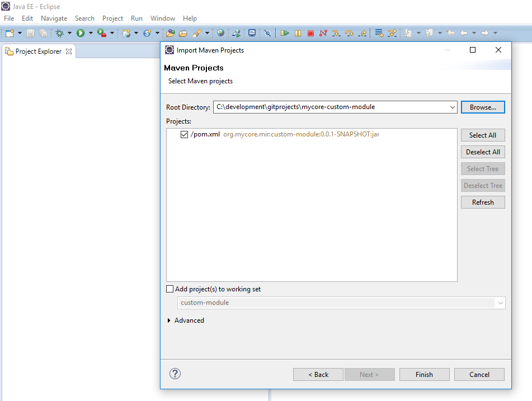Click the Skip All Breakpoints icon
Screen dimensions: 532x401
268,33
